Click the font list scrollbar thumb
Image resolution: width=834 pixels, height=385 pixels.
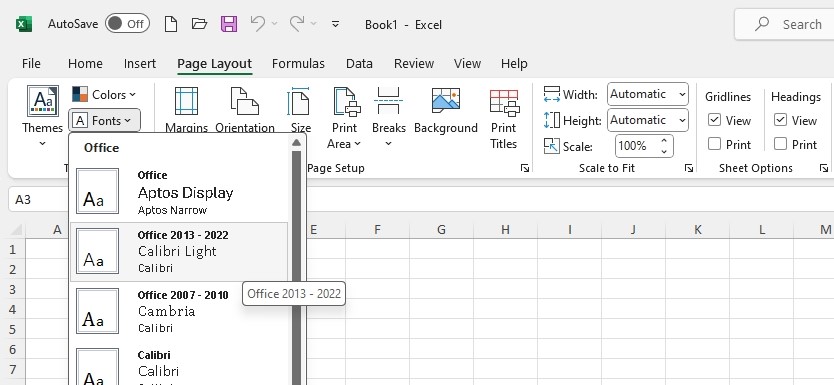[x=296, y=268]
